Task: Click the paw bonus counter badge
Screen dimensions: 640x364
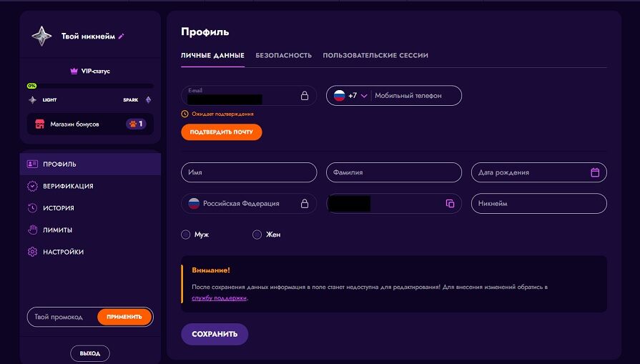Action: click(136, 124)
